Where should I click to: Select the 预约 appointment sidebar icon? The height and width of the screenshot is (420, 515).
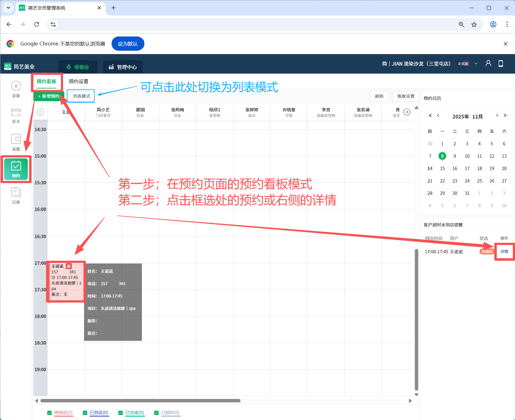[x=16, y=169]
